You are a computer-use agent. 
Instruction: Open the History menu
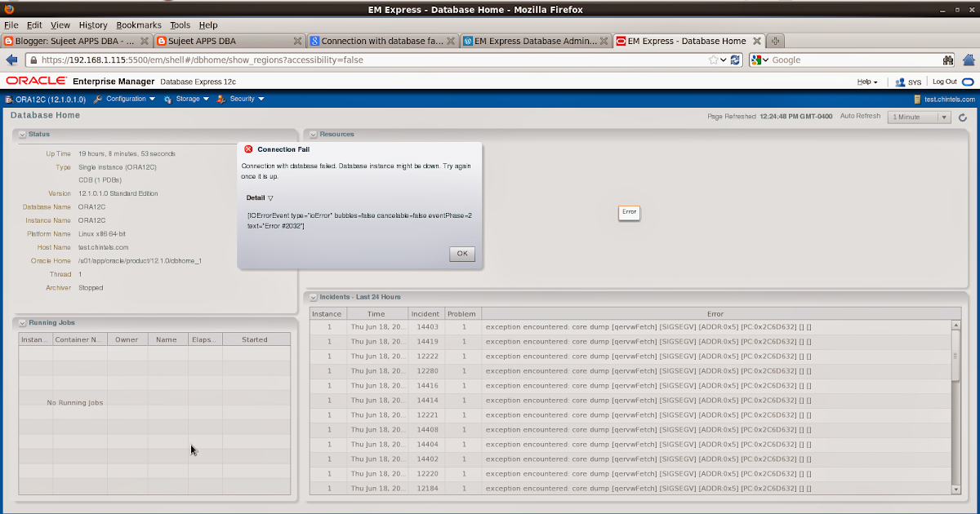tap(93, 25)
